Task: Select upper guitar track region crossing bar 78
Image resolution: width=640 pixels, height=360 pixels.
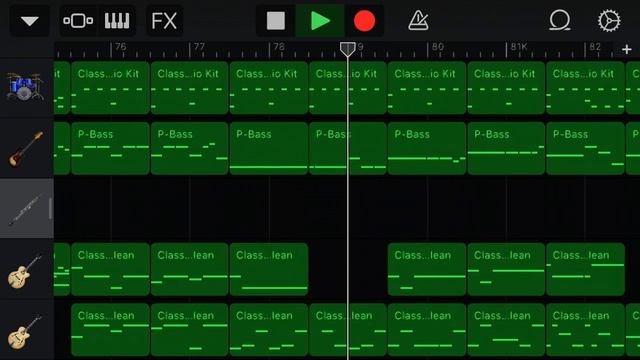Action: (269, 269)
